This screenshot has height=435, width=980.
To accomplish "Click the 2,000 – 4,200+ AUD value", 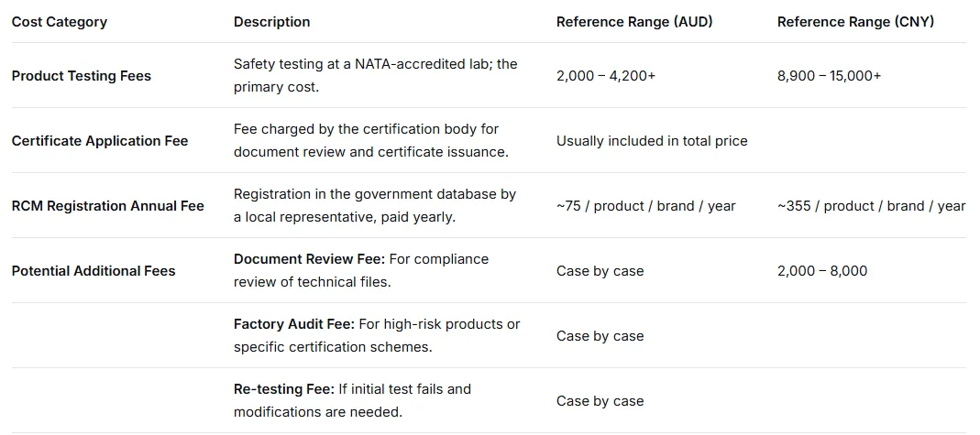I will pos(605,76).
